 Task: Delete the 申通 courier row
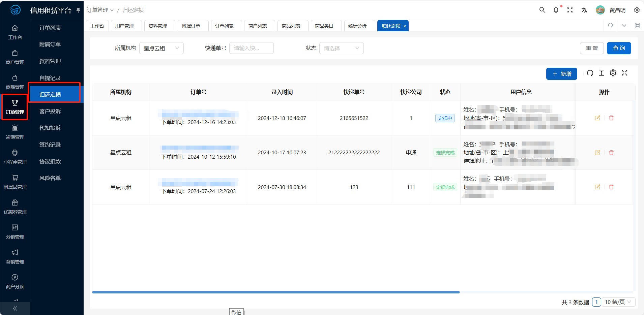(611, 153)
